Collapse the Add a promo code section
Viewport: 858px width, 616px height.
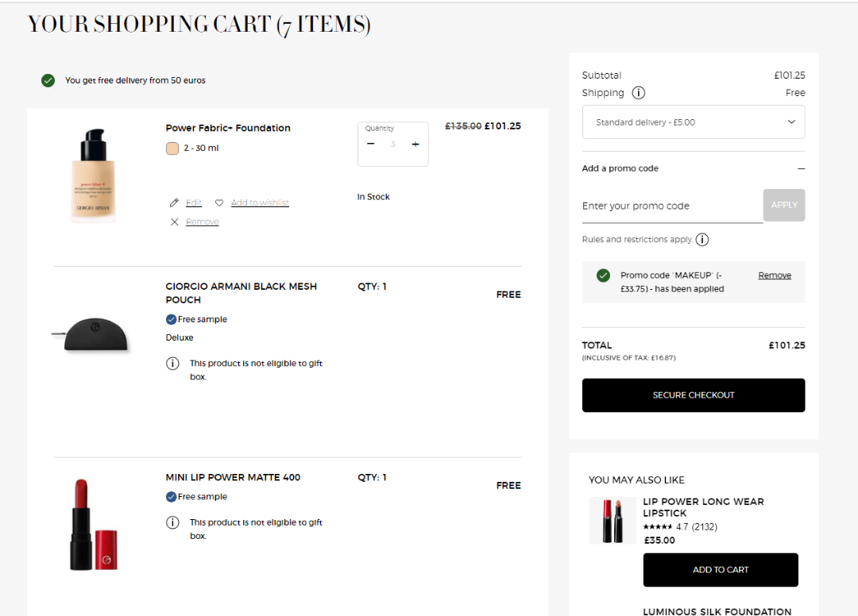click(x=801, y=169)
